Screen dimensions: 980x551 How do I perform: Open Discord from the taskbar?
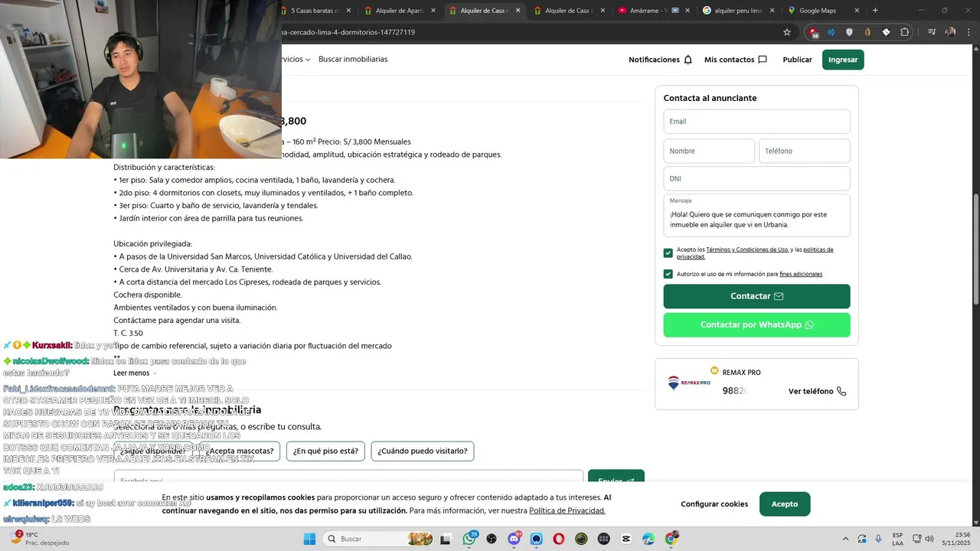coord(514,539)
